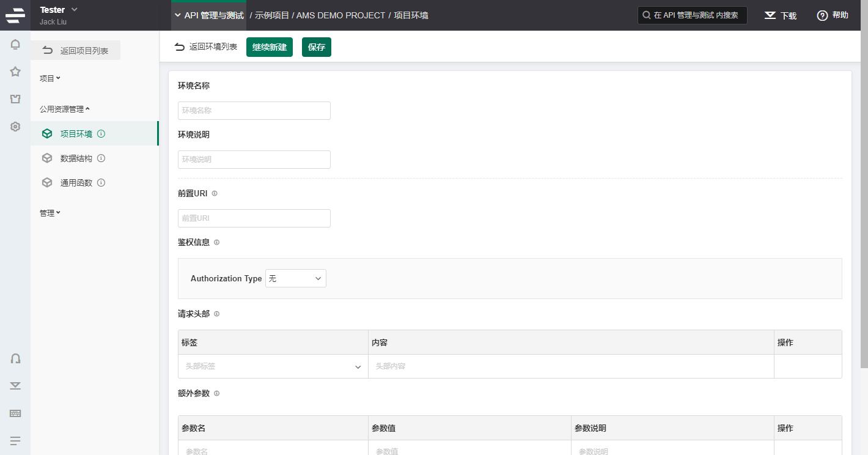The image size is (868, 455).
Task: Open notifications bell icon in left rail
Action: click(15, 44)
